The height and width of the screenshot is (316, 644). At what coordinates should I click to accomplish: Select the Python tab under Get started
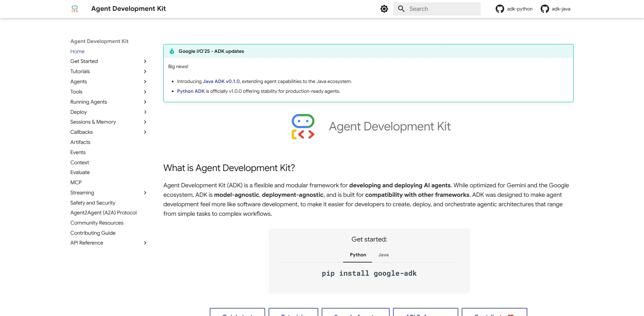point(358,255)
